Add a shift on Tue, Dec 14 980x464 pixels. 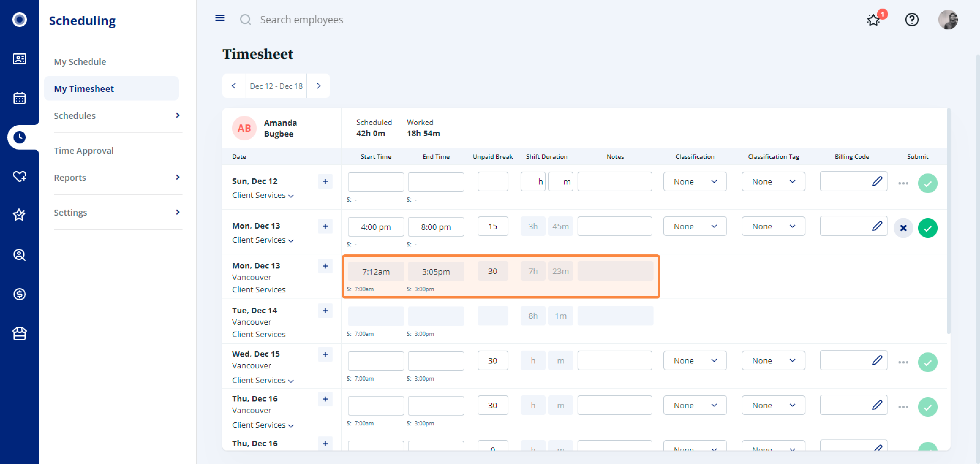[x=325, y=311]
